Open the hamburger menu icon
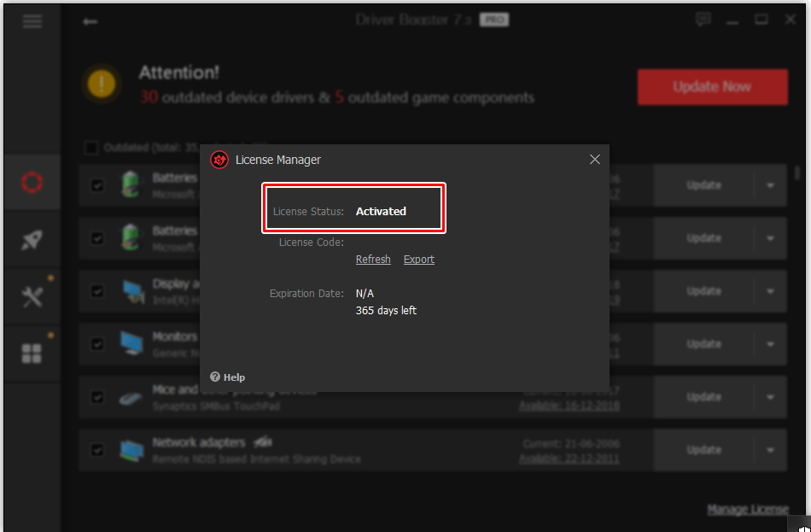811x532 pixels. pos(32,21)
